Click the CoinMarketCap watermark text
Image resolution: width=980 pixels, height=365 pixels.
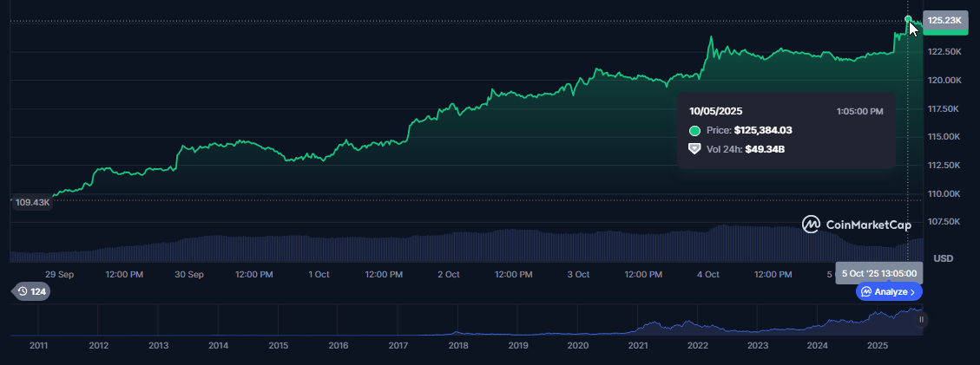click(868, 225)
